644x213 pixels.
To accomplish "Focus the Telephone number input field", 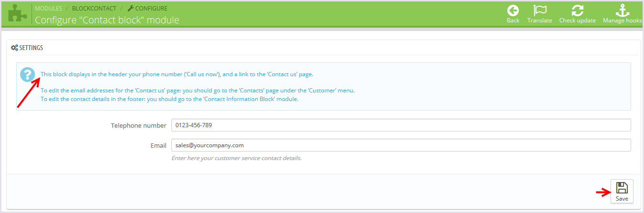I will click(x=401, y=125).
